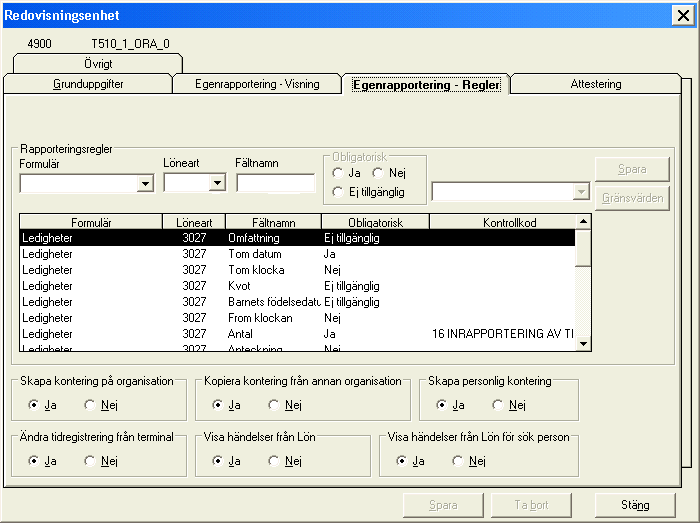Select the Tom datum row
Viewport: 700px width, 523px height.
298,254
